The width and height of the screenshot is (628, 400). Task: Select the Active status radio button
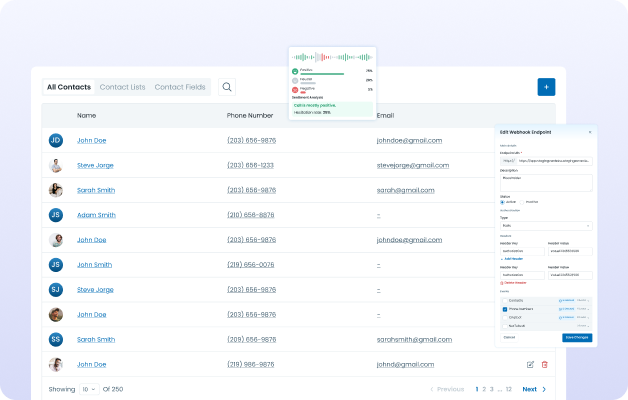click(x=502, y=202)
